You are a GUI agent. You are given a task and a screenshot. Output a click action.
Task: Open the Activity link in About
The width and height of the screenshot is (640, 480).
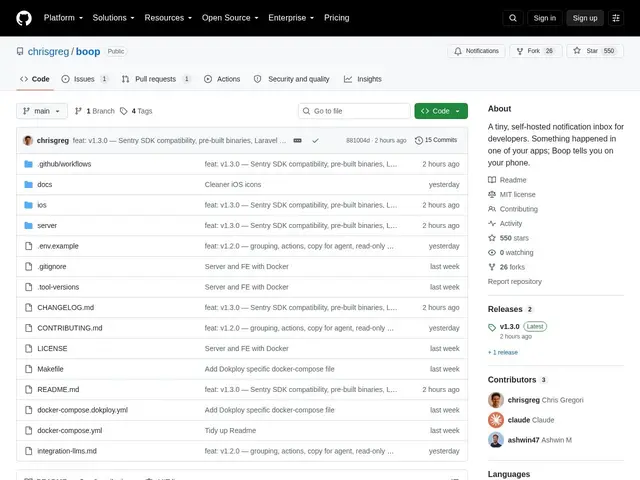pyautogui.click(x=505, y=224)
